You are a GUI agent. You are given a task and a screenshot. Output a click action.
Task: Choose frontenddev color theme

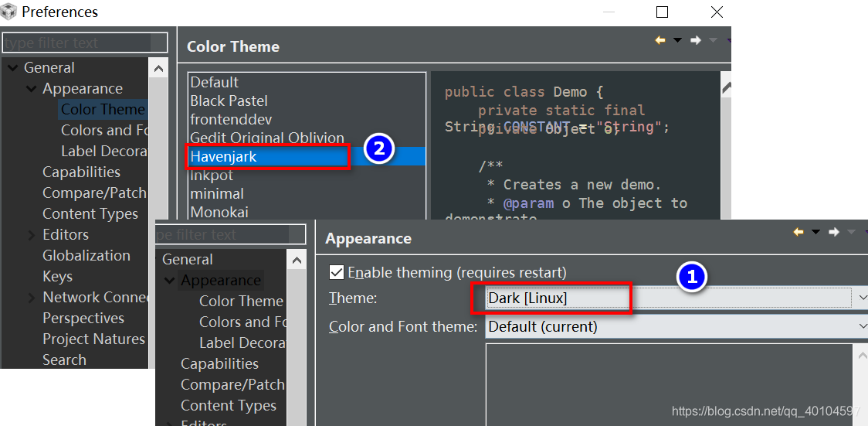232,119
